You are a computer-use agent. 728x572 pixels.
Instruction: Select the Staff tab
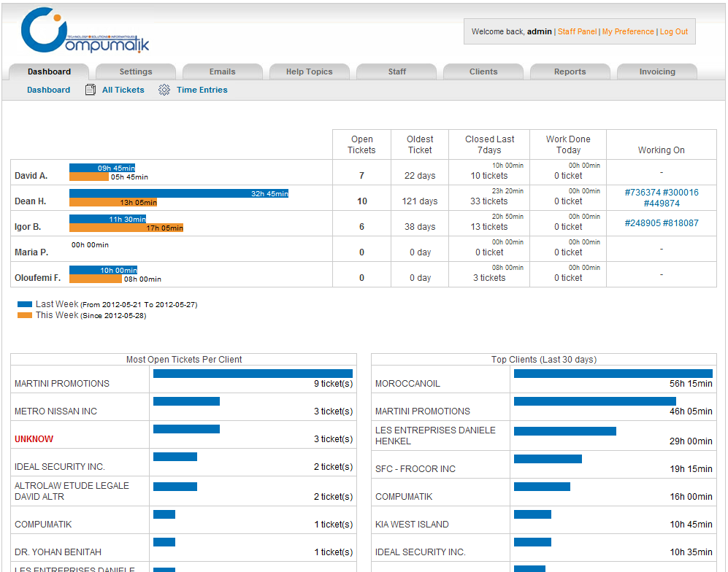396,71
